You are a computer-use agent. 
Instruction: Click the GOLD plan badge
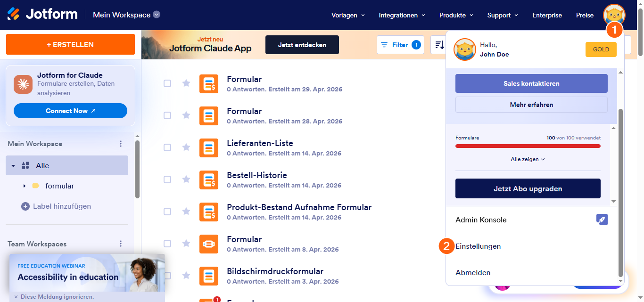point(601,49)
